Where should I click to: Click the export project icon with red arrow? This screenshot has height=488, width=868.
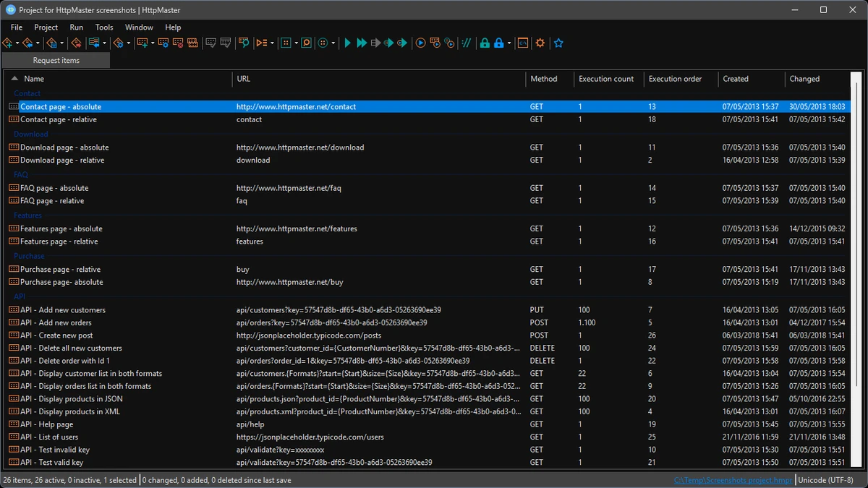pyautogui.click(x=76, y=43)
